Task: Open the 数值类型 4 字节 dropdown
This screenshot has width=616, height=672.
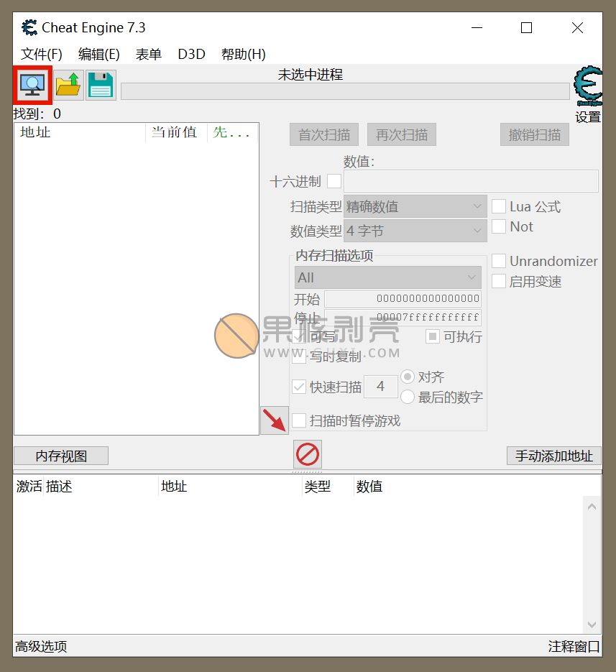Action: point(415,231)
